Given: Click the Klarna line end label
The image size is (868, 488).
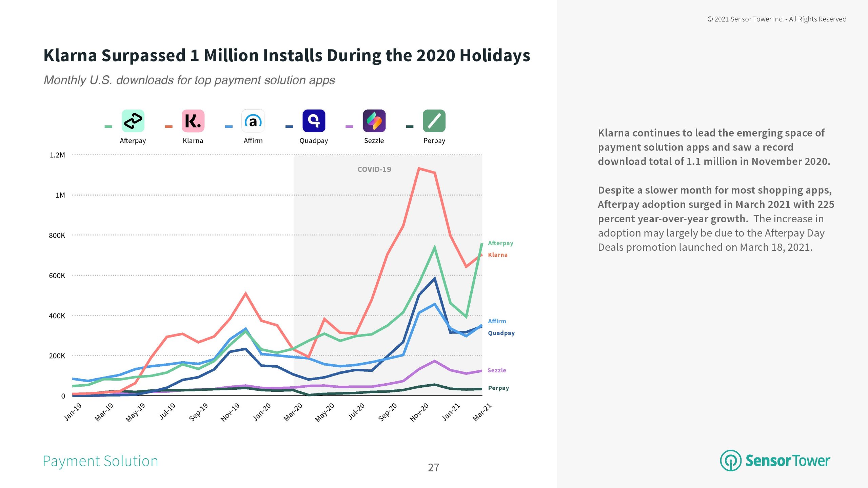Looking at the screenshot, I should coord(497,255).
